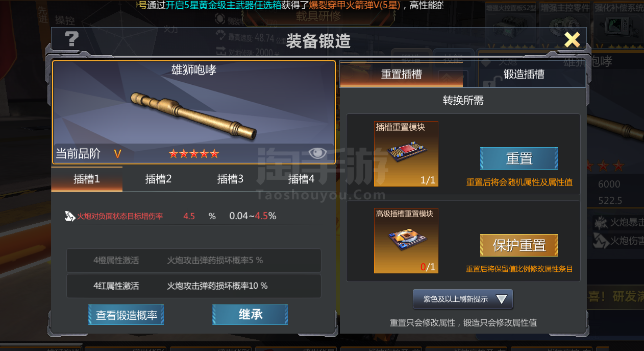
Task: Click the 继承 button
Action: tap(250, 315)
